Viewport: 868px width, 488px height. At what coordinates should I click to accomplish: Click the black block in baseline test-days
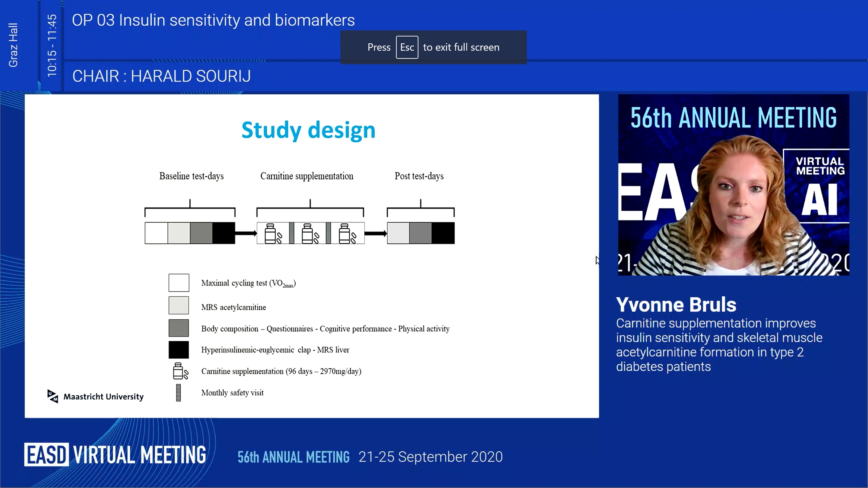pos(224,233)
